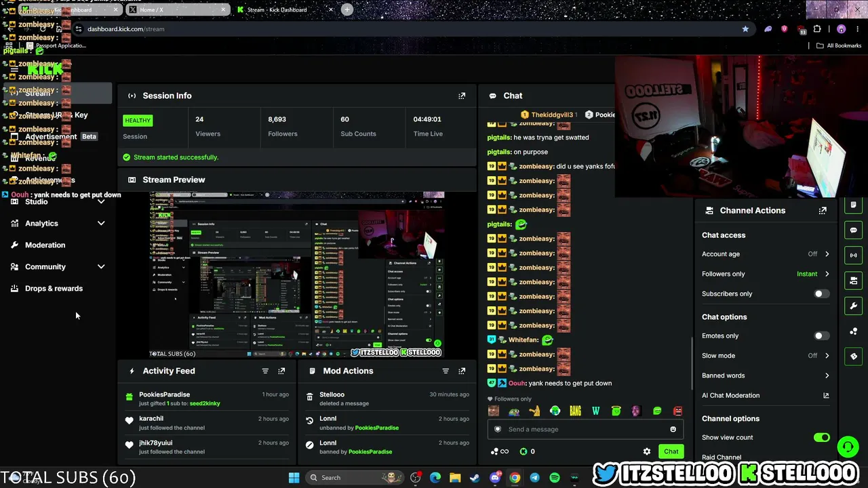Open Telegram from the taskbar
This screenshot has width=868, height=488.
[x=535, y=478]
